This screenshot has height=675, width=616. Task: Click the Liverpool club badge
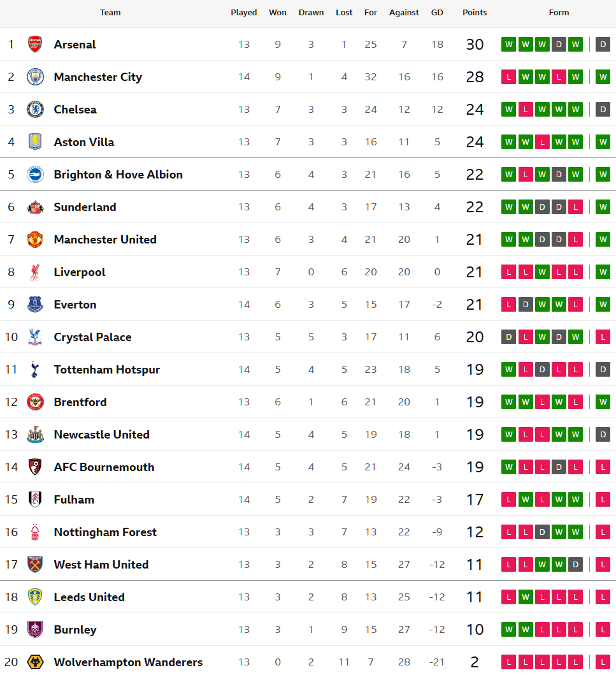click(35, 272)
